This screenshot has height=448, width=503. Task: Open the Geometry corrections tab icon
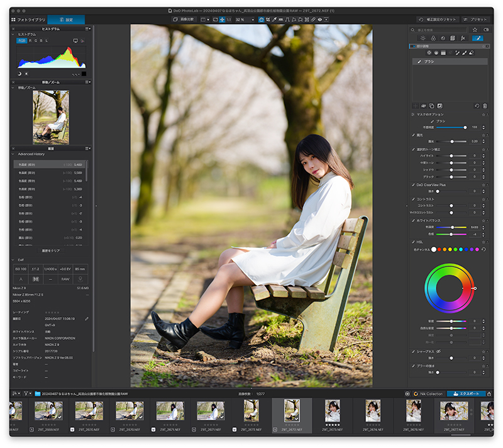pyautogui.click(x=453, y=38)
